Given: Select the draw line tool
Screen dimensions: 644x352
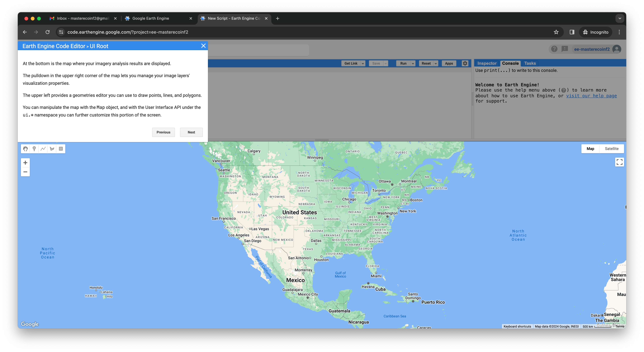Looking at the screenshot, I should (x=43, y=149).
